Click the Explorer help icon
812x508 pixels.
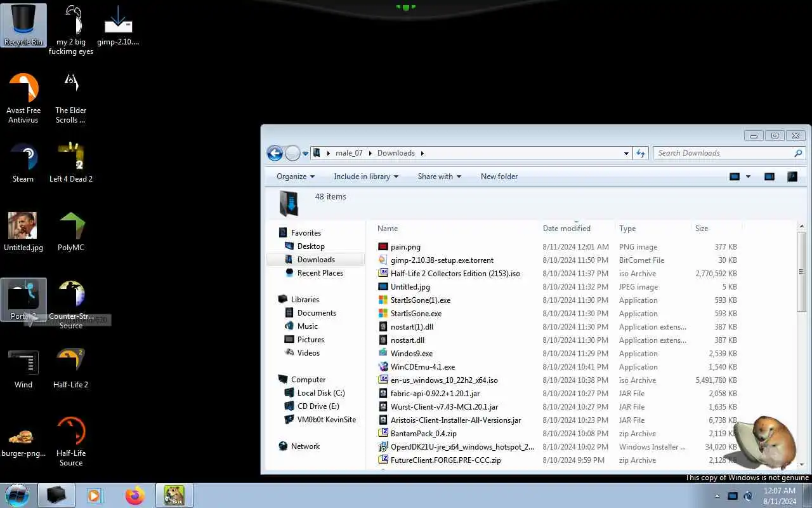(x=792, y=177)
